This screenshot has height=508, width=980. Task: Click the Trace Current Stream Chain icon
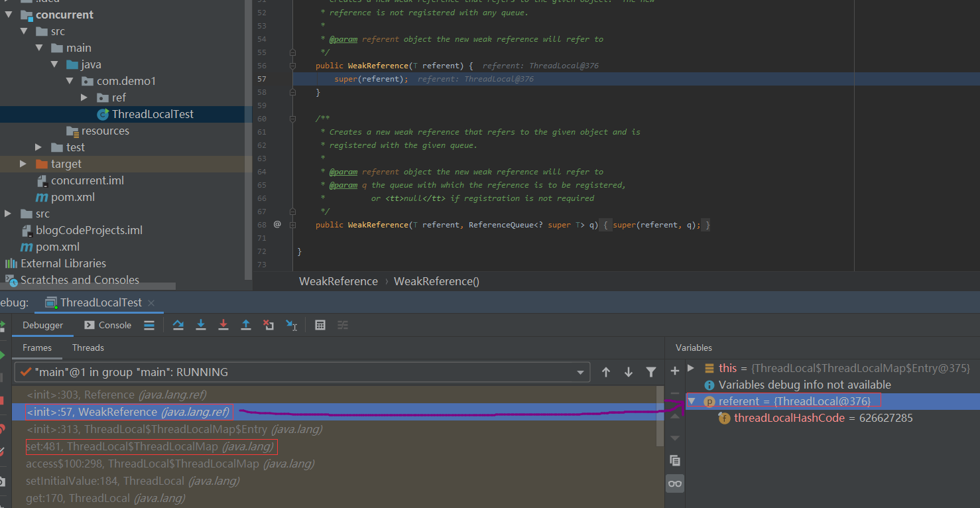(x=343, y=325)
